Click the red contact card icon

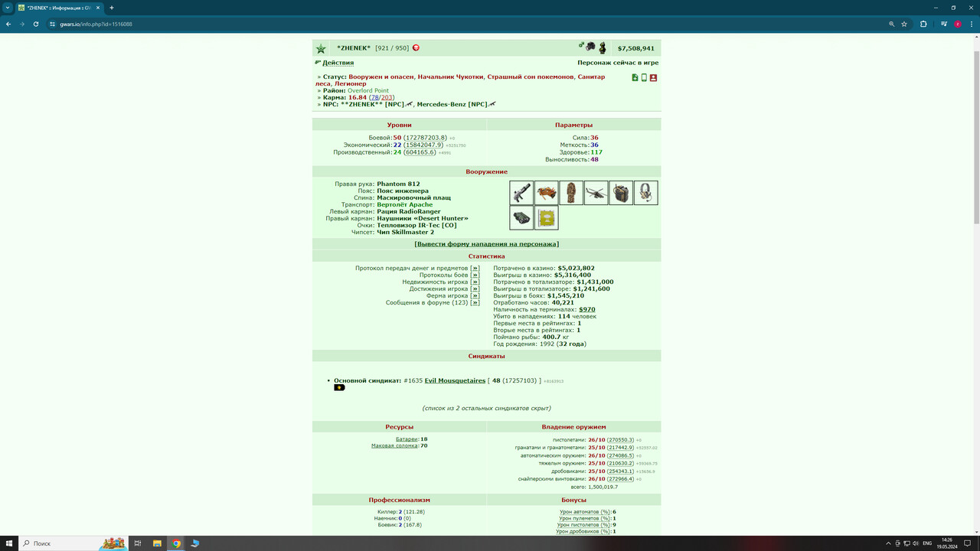653,77
